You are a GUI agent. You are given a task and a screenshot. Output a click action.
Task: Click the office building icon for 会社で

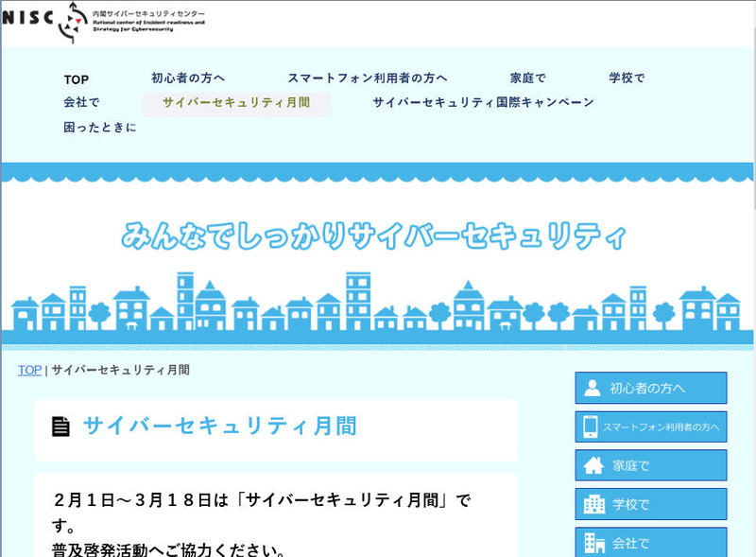pos(593,543)
